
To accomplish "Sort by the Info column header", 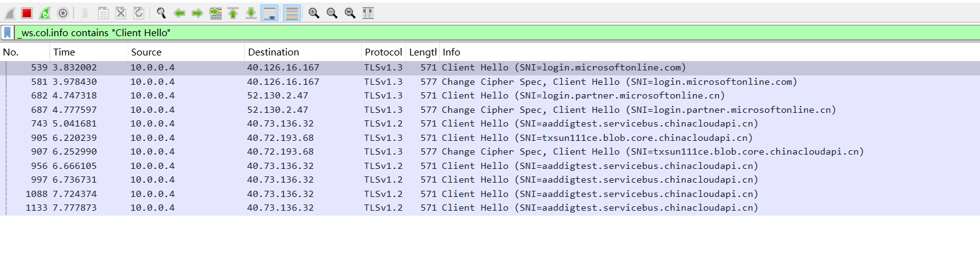I will pos(710,52).
